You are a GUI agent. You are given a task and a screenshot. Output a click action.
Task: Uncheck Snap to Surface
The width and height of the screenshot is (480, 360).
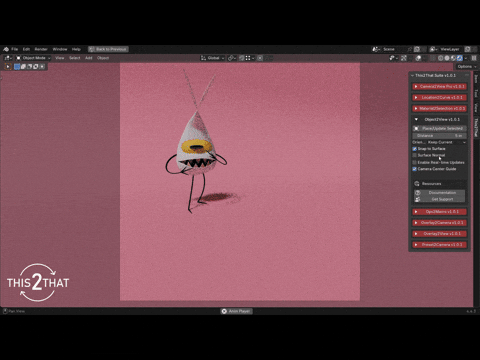coord(415,149)
